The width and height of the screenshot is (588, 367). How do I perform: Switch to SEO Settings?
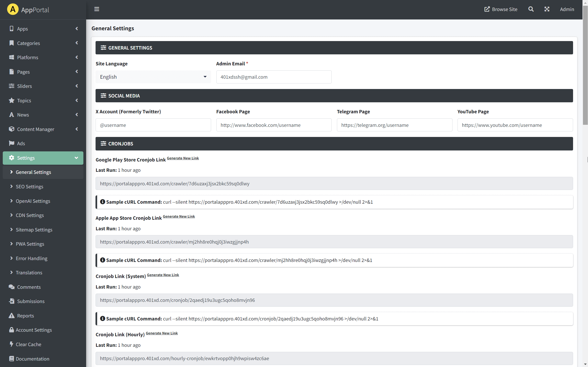(29, 186)
